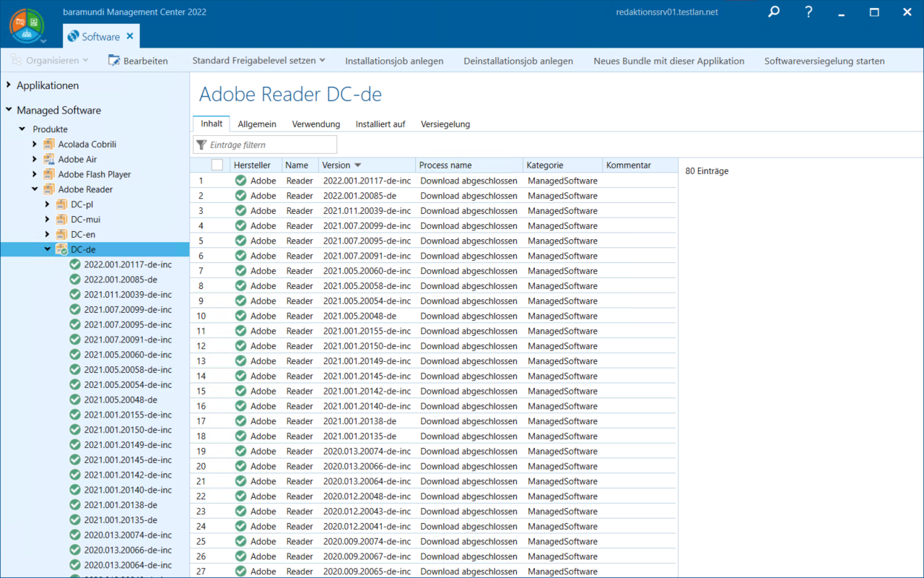
Task: Switch to the Allgemein tab
Action: point(257,124)
